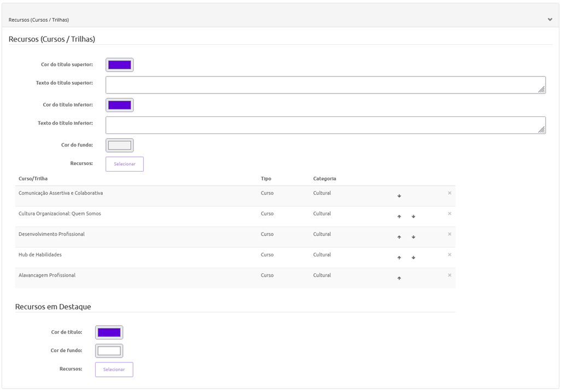Collapse the Recursos (Cursos / Trilhas) panel

(x=550, y=20)
